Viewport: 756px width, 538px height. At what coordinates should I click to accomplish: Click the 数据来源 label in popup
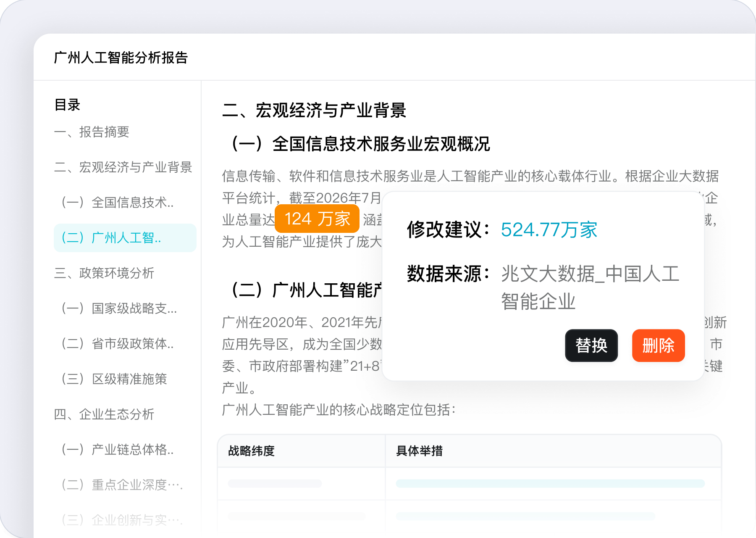point(449,274)
